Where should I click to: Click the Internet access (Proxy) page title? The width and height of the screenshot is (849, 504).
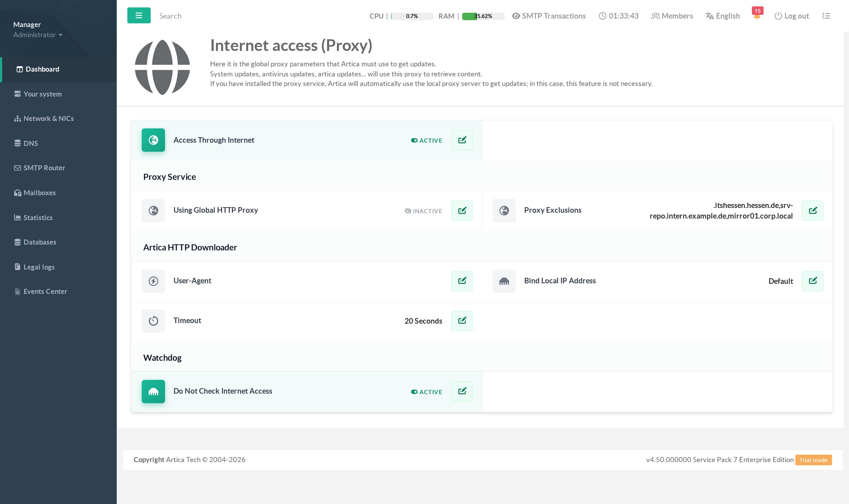click(x=291, y=46)
